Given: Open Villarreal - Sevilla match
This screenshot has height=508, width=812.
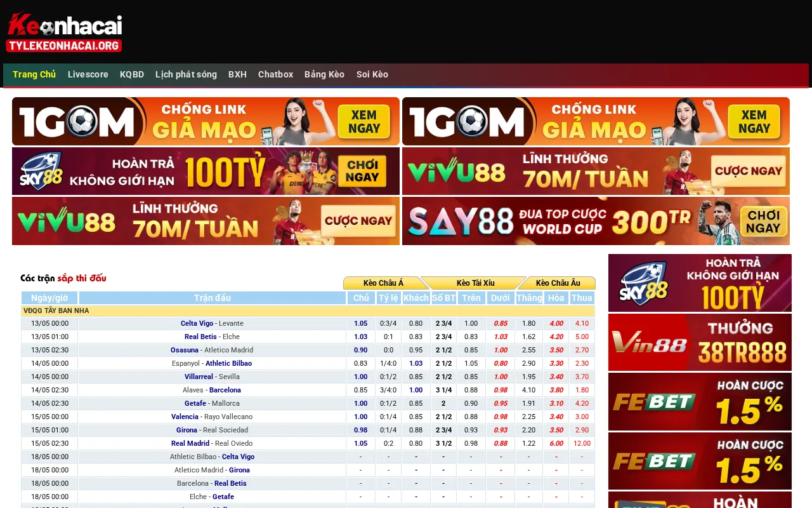Looking at the screenshot, I should pos(212,377).
